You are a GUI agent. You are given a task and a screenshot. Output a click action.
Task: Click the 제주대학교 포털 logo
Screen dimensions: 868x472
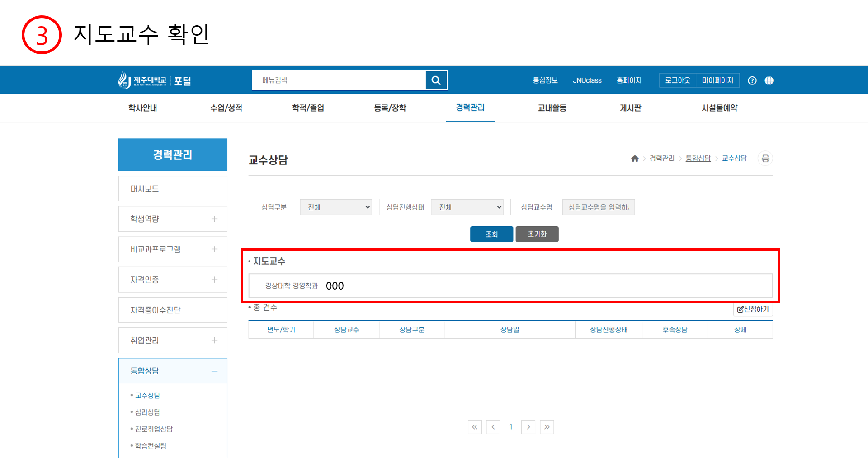tap(154, 80)
